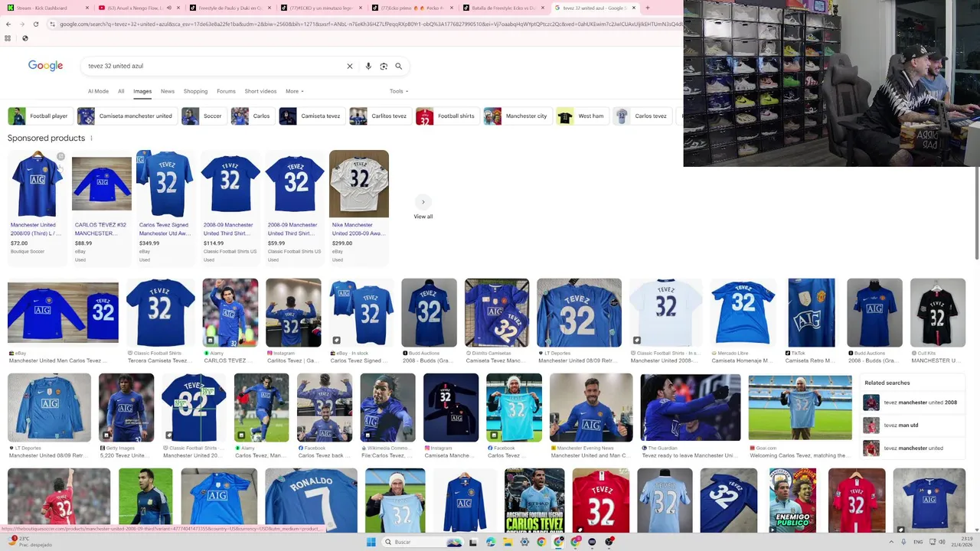Switch to Freestyle de Paulo y Duki tab
The height and width of the screenshot is (551, 980).
tap(230, 8)
